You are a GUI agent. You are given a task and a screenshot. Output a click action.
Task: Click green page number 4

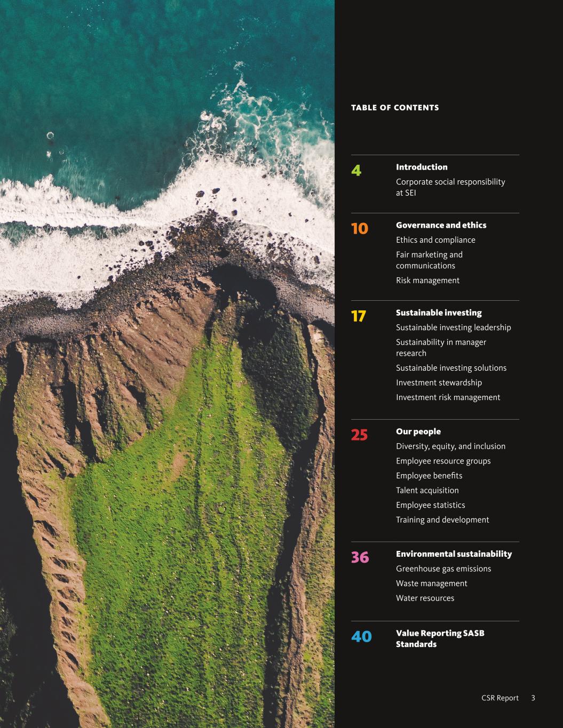(356, 171)
